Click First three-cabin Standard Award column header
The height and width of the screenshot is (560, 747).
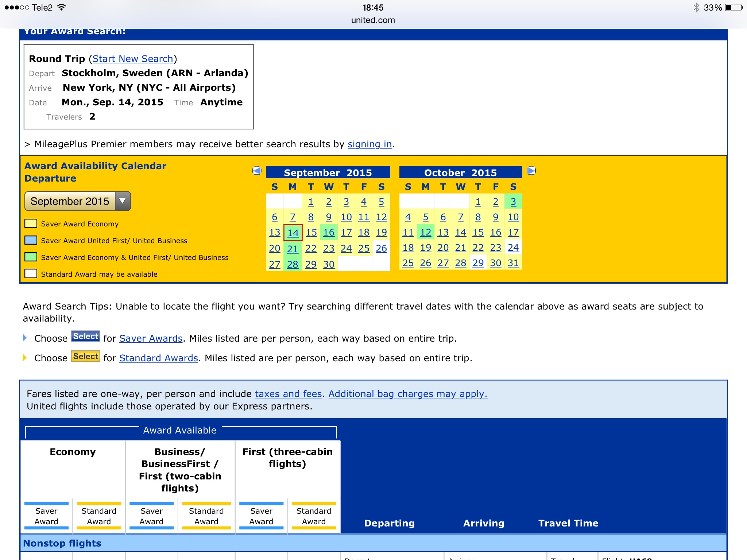tap(314, 516)
